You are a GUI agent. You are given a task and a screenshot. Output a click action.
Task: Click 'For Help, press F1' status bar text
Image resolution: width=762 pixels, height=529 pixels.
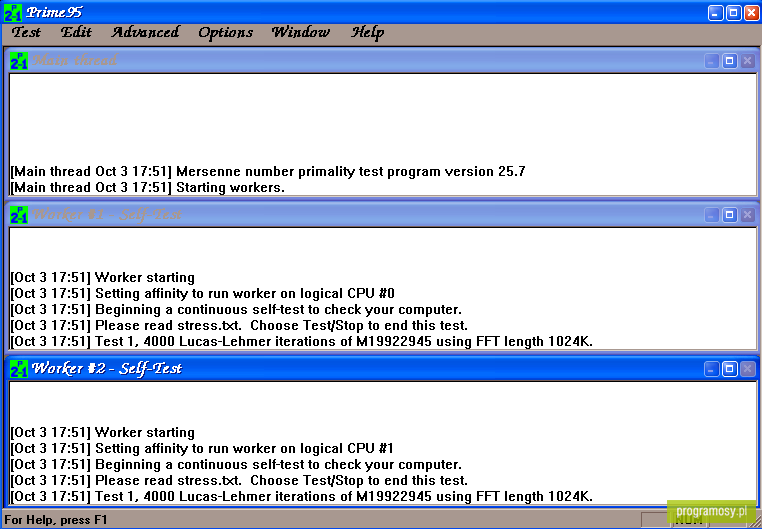tap(55, 520)
